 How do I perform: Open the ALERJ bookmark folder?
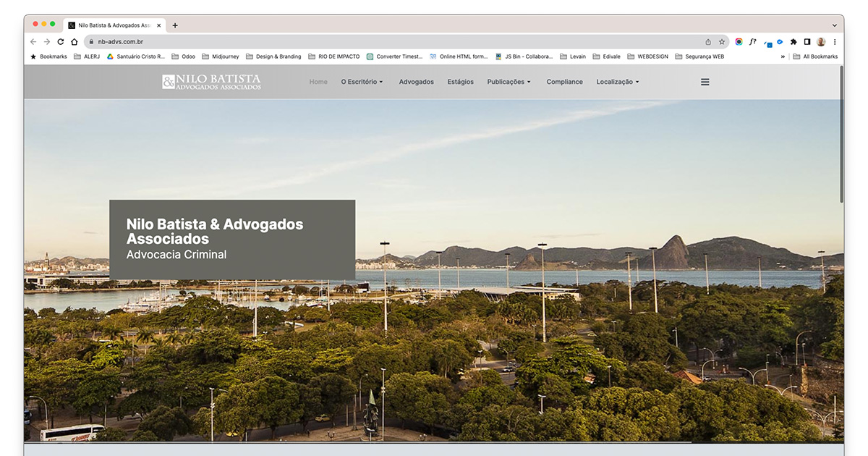[87, 56]
